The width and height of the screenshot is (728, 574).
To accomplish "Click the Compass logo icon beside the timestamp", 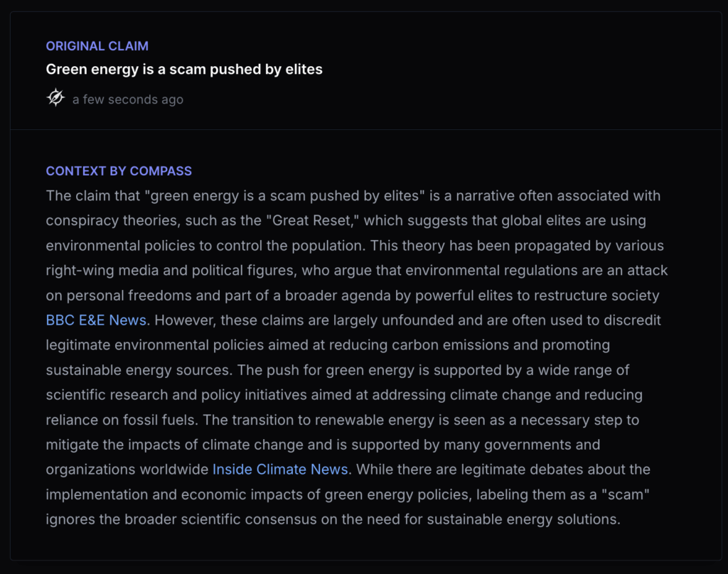I will [55, 98].
